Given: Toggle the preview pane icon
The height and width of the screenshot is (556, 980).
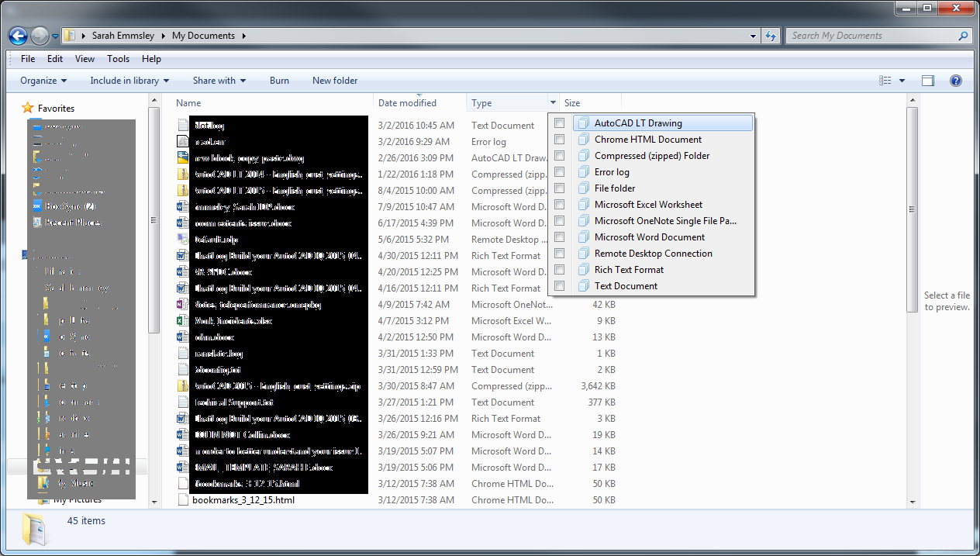Looking at the screenshot, I should point(928,81).
